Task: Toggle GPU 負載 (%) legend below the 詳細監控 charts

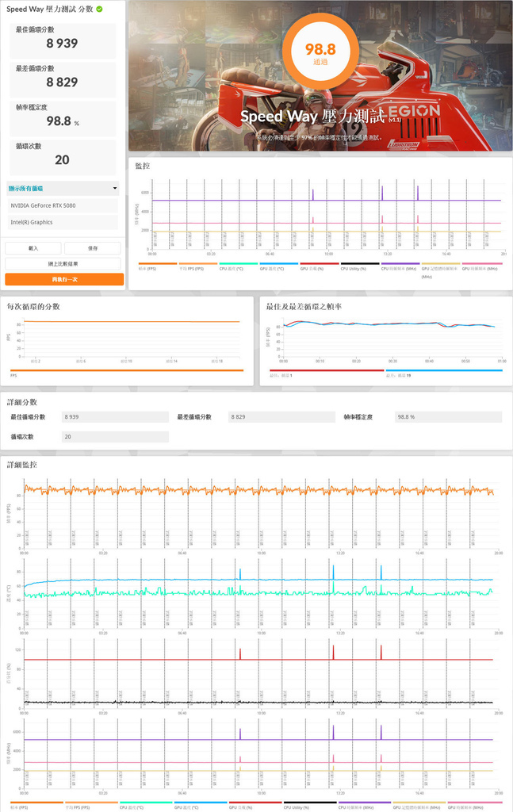Action: 255,805
